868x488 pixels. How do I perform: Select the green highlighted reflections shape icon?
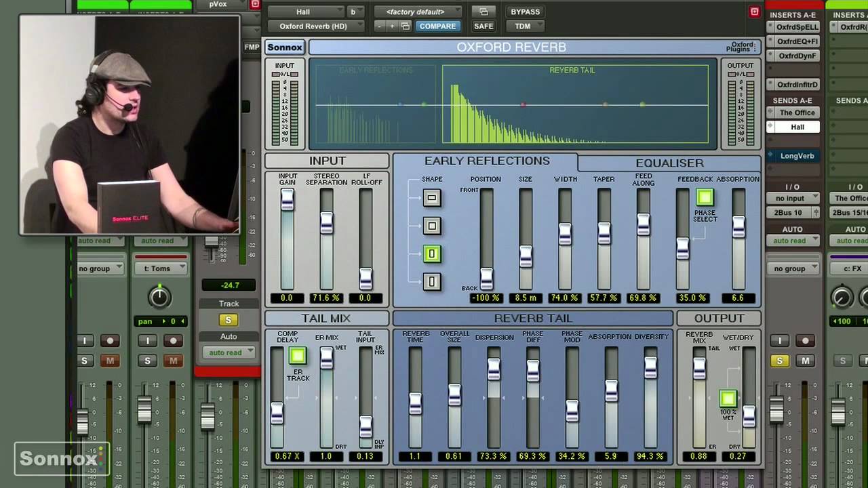tap(432, 253)
